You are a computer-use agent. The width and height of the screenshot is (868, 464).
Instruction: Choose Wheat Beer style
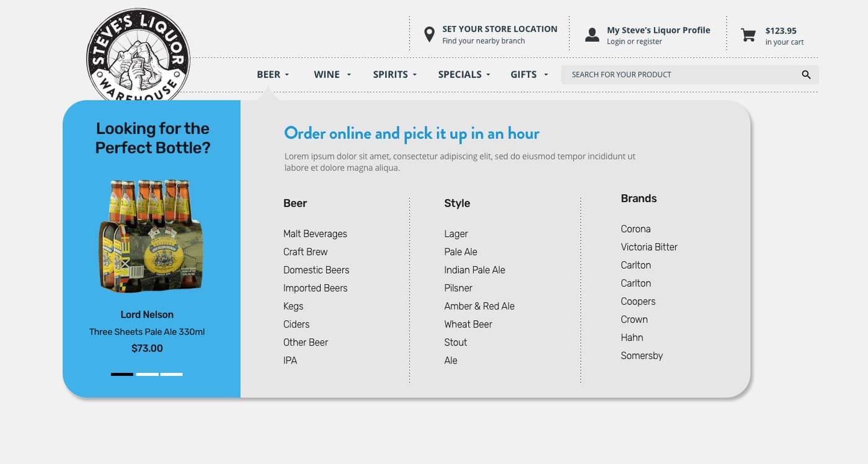pos(468,324)
